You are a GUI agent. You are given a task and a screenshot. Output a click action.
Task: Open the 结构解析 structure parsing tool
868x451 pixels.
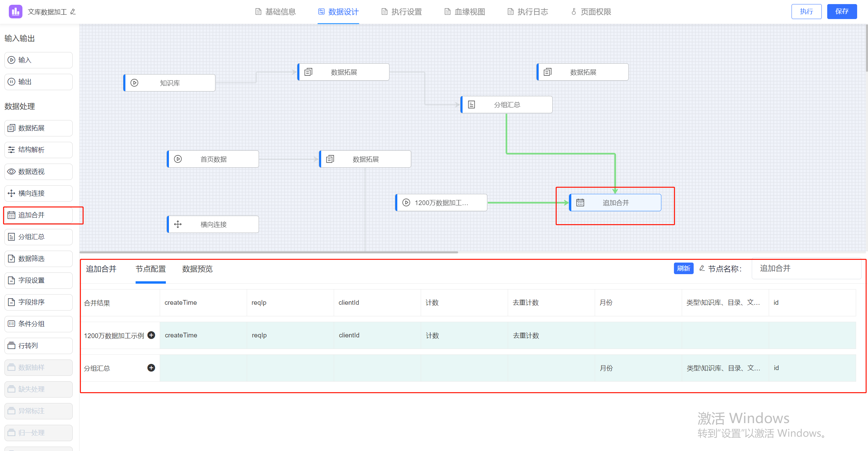click(38, 150)
